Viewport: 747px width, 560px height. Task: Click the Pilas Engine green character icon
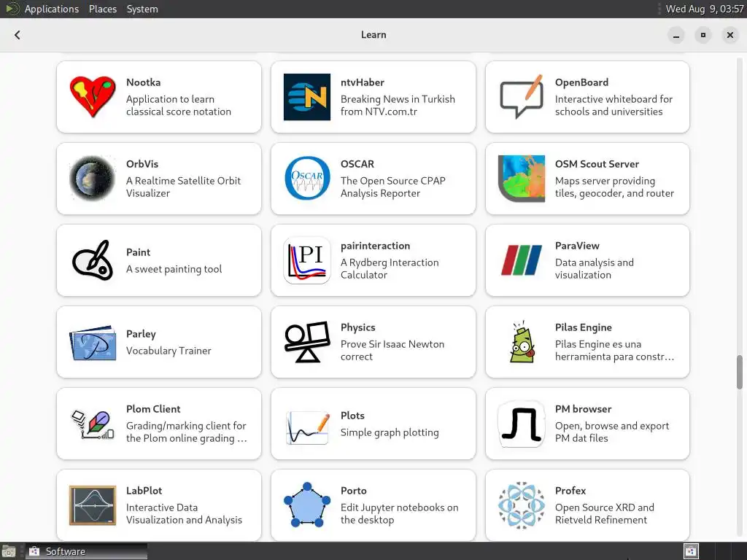pos(521,343)
